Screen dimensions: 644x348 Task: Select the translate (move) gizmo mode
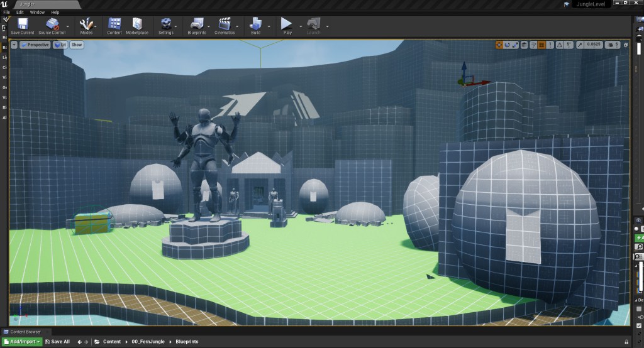pos(499,45)
